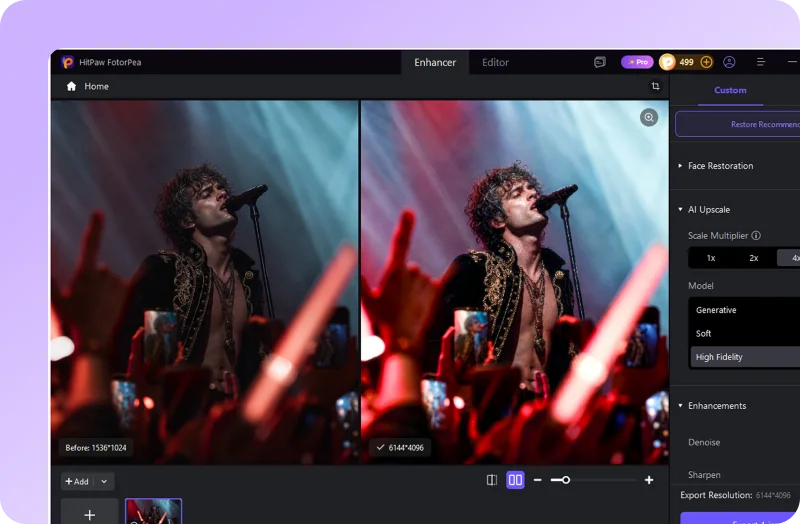Click the Sharpen enhancement option

click(704, 475)
